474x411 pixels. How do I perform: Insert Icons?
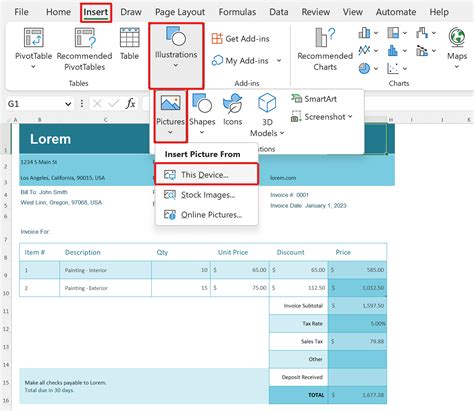click(232, 110)
